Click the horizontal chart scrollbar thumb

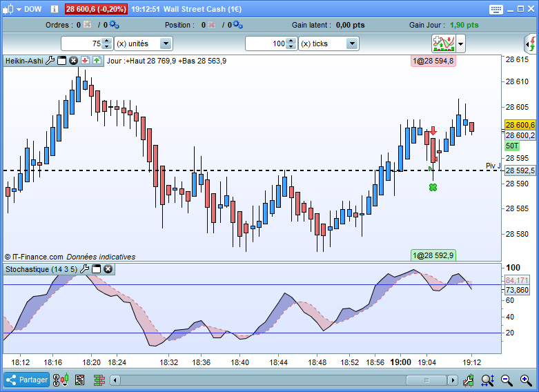[427, 380]
